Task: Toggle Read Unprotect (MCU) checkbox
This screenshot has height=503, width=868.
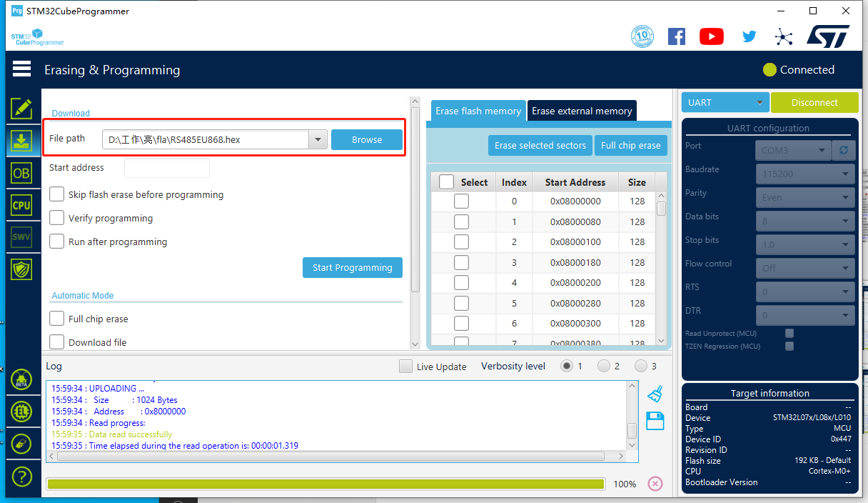Action: (x=789, y=334)
